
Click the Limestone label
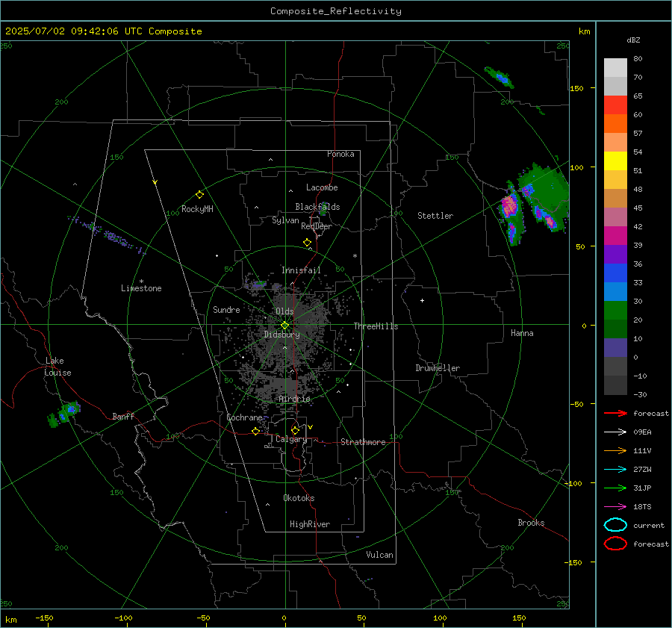point(141,288)
